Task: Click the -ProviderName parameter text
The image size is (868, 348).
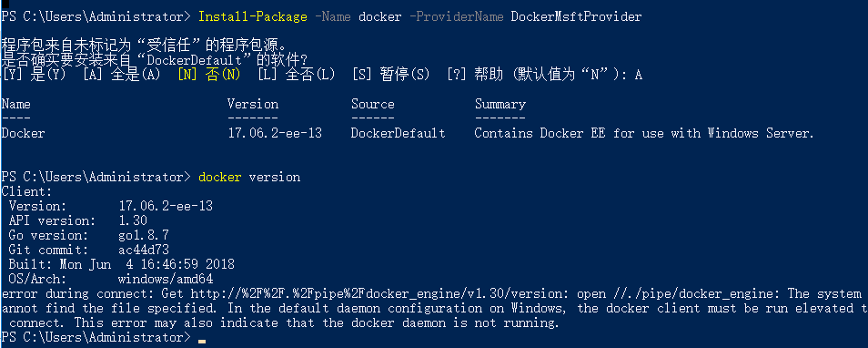Action: tap(457, 16)
